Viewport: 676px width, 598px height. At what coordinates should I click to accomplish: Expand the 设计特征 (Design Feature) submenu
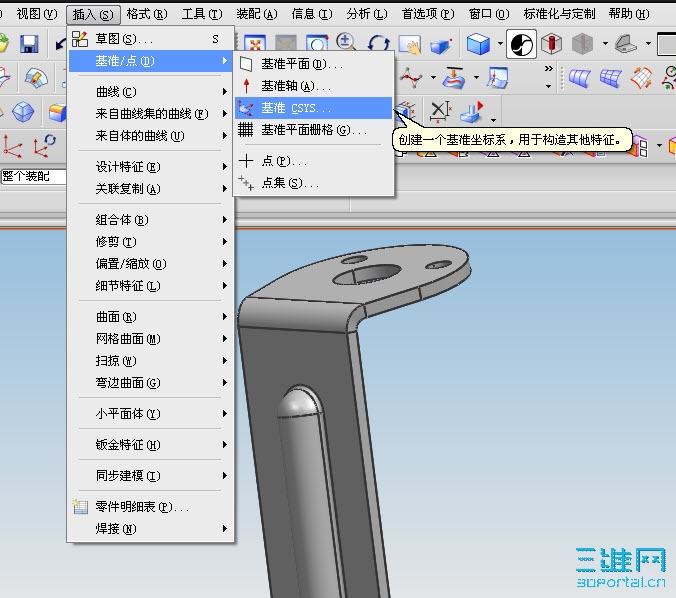[151, 166]
